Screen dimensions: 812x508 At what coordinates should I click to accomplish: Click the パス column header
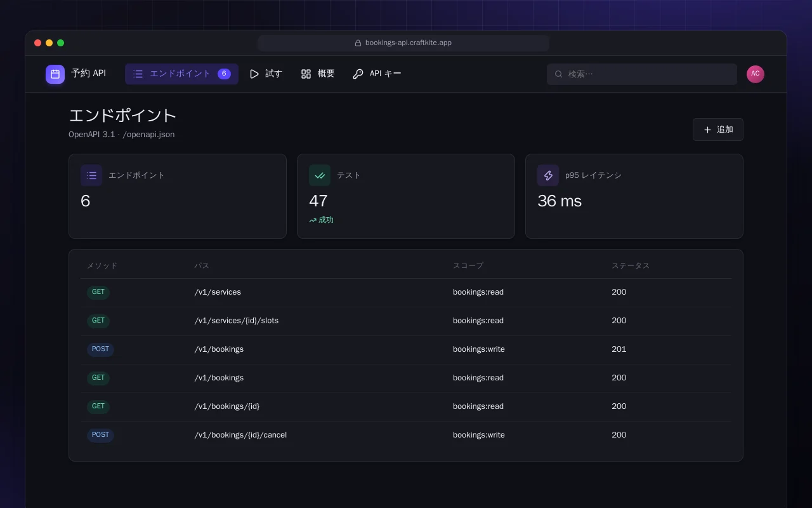tap(202, 265)
